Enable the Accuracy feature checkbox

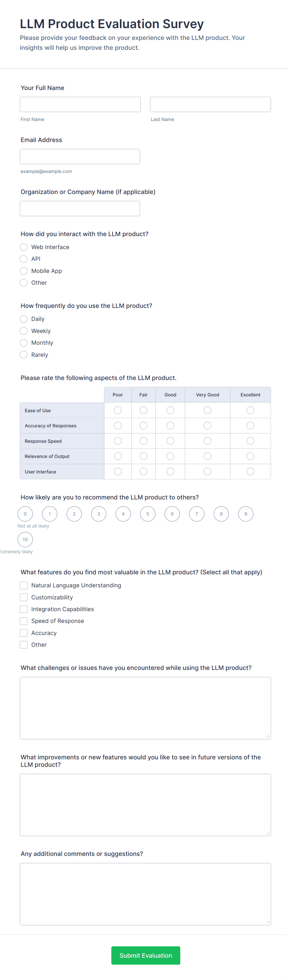pos(24,633)
